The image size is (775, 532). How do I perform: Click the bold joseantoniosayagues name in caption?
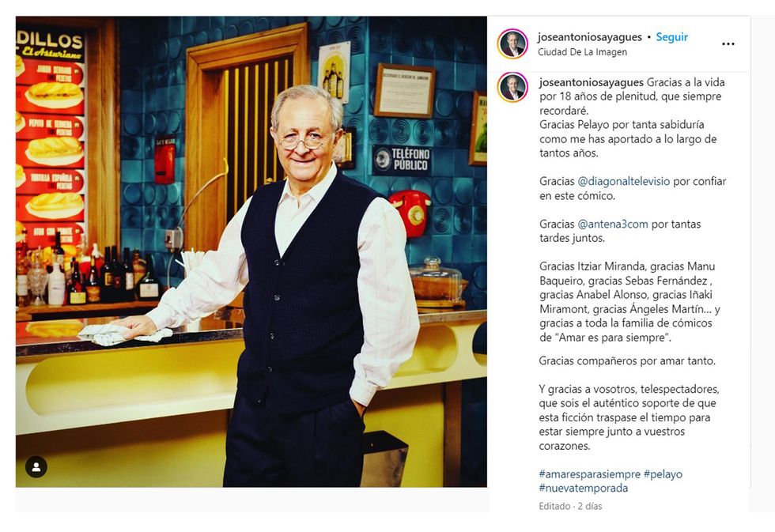point(592,82)
